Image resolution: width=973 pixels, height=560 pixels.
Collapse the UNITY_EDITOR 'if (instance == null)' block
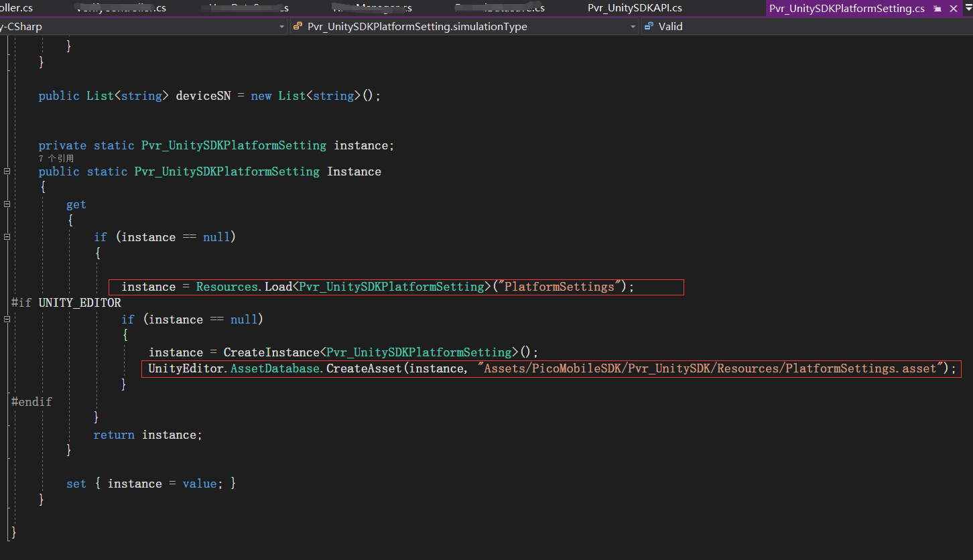[x=7, y=320]
